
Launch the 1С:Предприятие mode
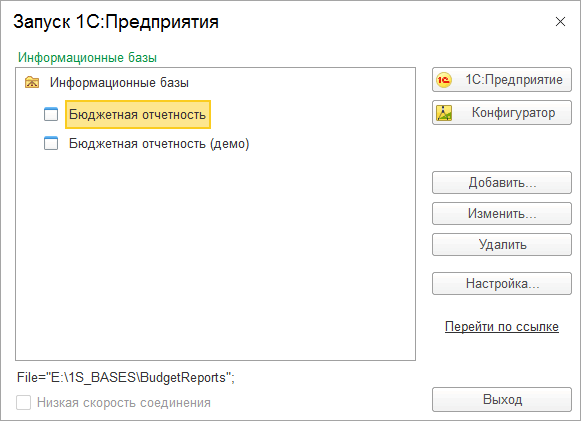coord(502,79)
